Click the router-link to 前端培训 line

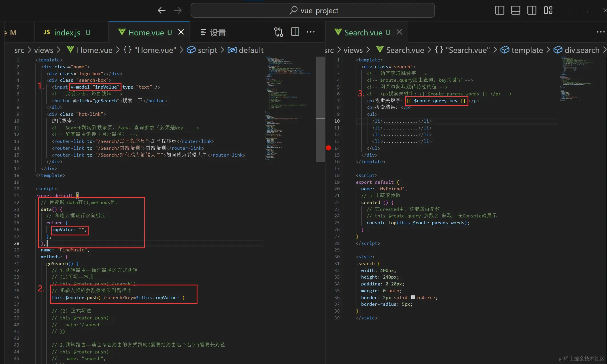coord(128,148)
